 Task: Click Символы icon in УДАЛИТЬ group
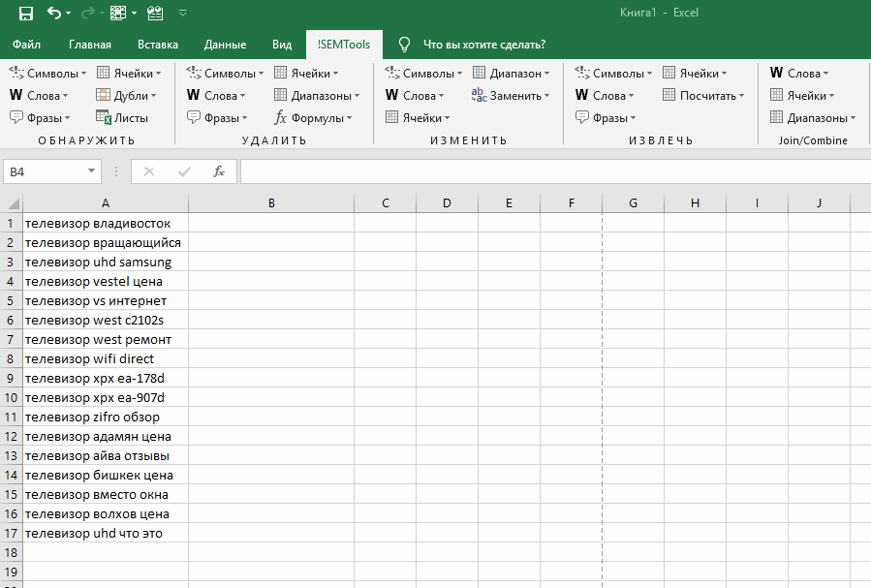194,73
